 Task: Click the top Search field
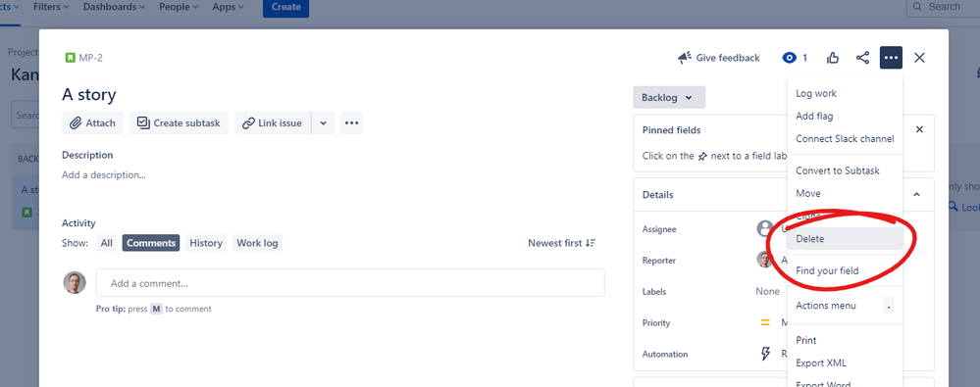coord(943,7)
